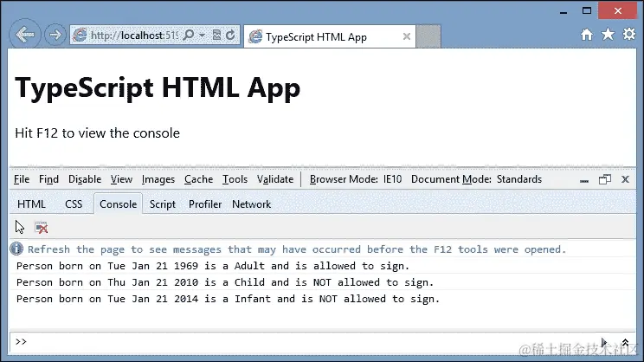Switch to the Script tab
The width and height of the screenshot is (644, 362).
tap(162, 204)
